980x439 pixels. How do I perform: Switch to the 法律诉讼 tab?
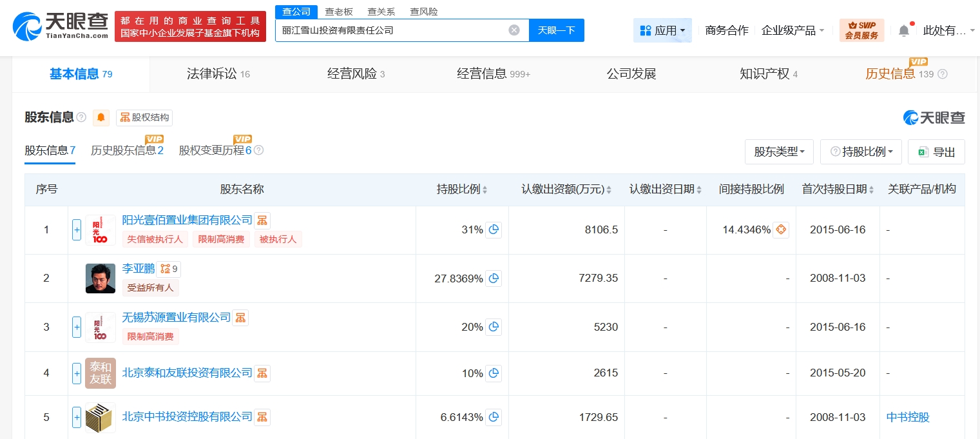218,74
